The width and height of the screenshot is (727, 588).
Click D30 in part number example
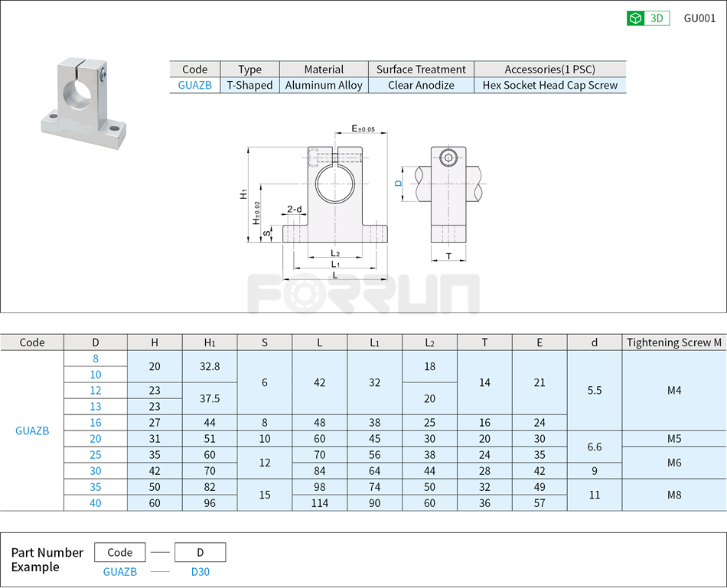pyautogui.click(x=200, y=572)
